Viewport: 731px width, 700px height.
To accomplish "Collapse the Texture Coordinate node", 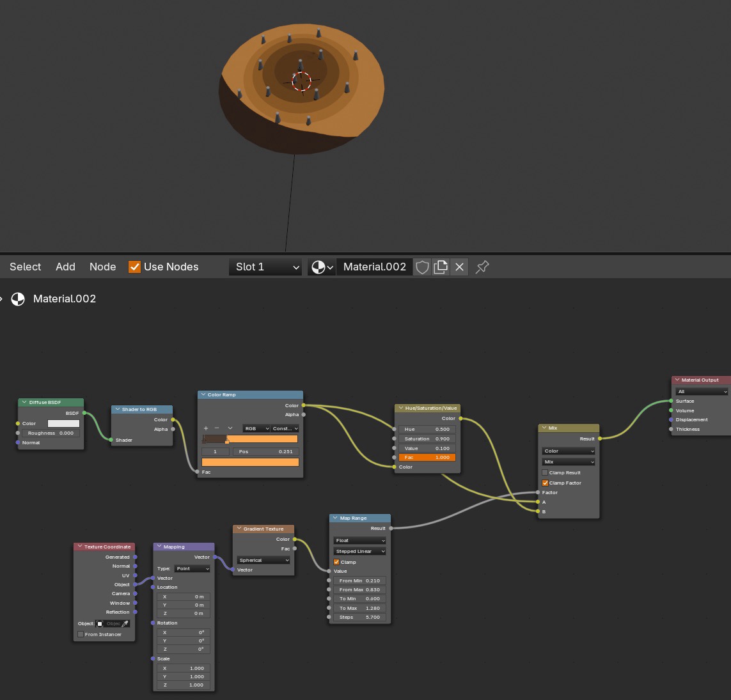I will pyautogui.click(x=80, y=547).
